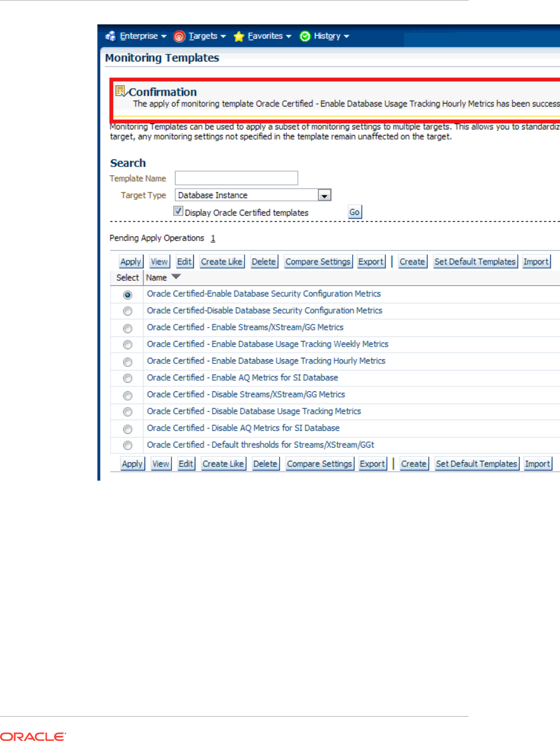560x741 pixels.
Task: Select Enable Streams/XStream/GG Metrics radio
Action: (x=128, y=328)
